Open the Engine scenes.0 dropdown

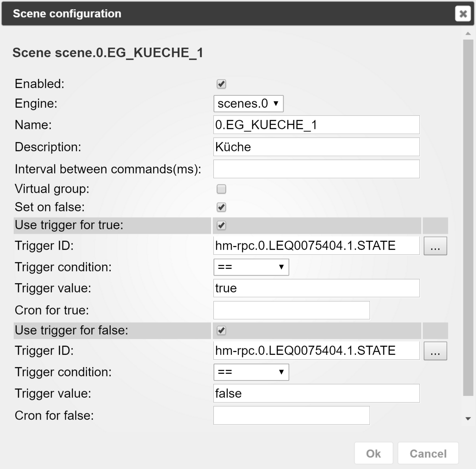pos(248,104)
